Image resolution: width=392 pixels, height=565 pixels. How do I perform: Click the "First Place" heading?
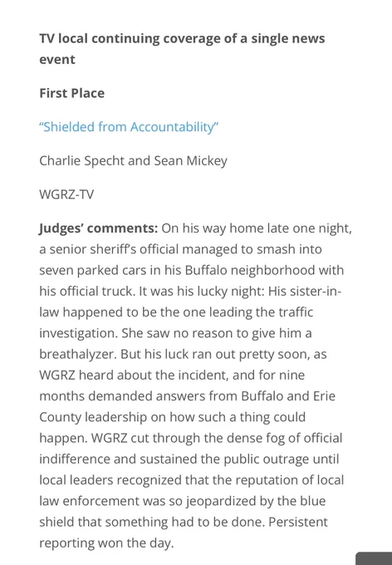tap(71, 93)
